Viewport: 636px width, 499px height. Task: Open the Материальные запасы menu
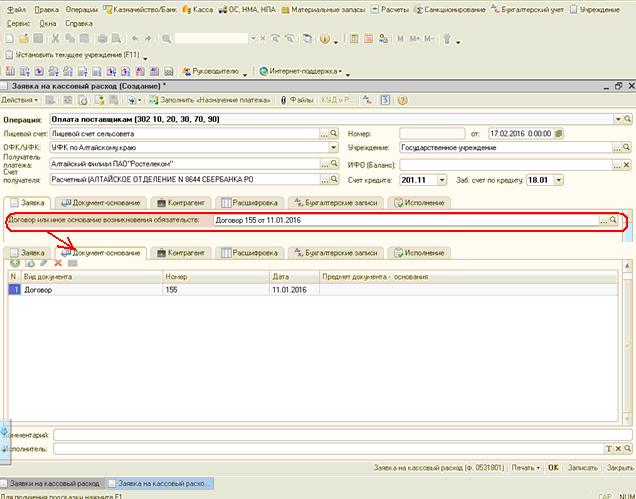click(x=323, y=9)
